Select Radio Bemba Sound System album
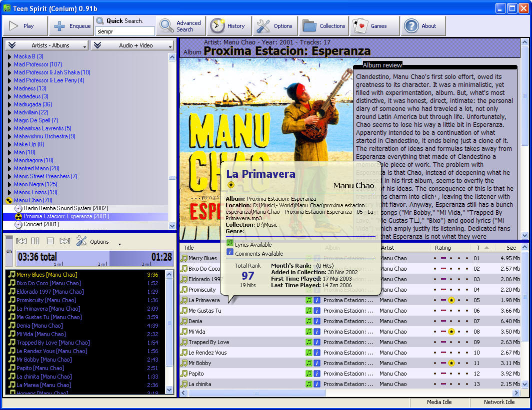532x410 pixels. (65, 208)
